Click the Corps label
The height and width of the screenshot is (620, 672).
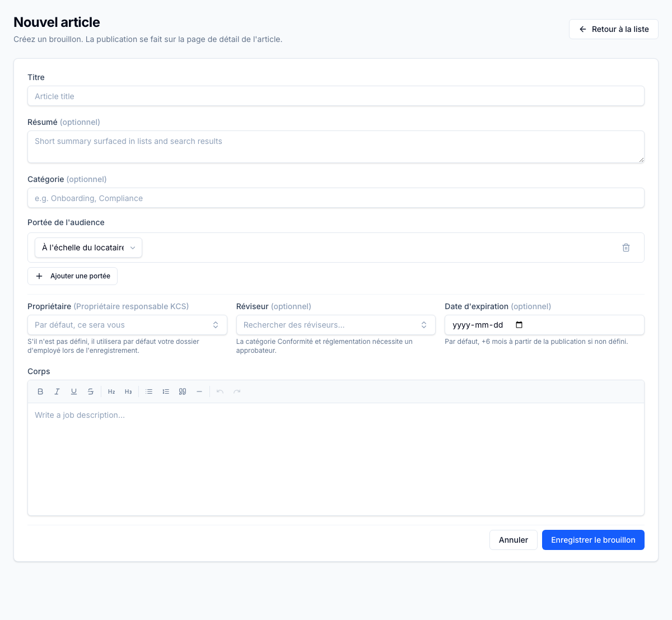tap(39, 371)
